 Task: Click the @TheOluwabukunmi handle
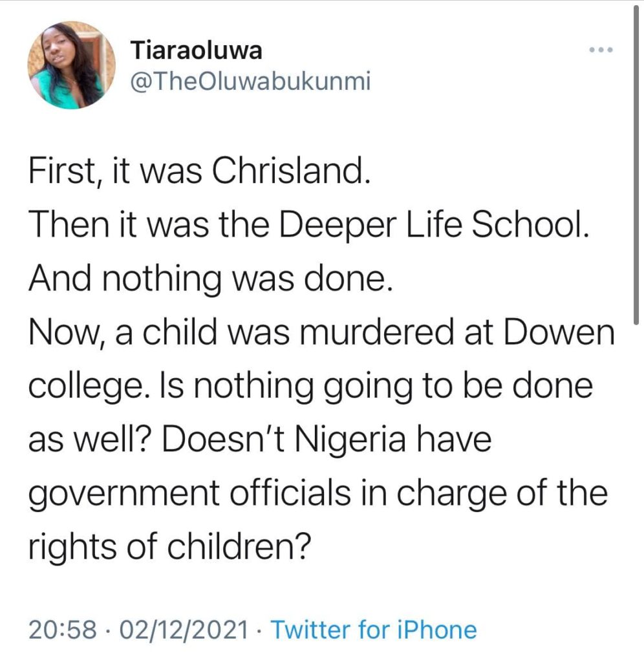click(250, 82)
